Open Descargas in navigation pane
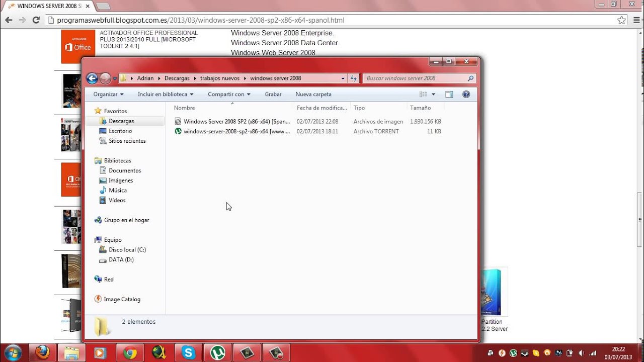 (x=121, y=121)
